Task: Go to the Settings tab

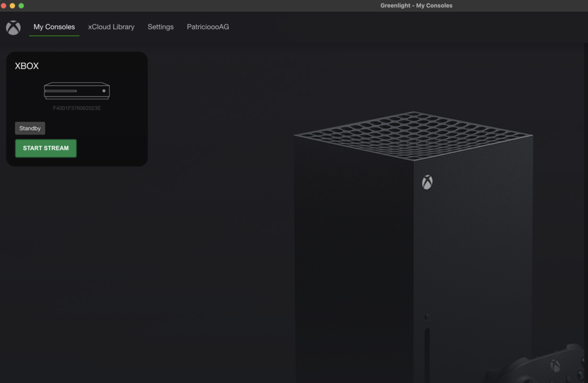Action: (x=160, y=27)
